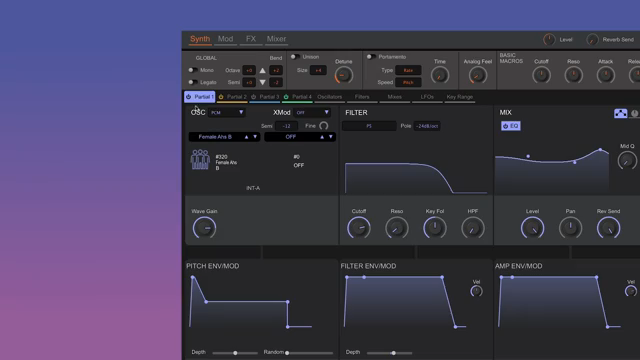Click the MIX Level knob
This screenshot has height=360, width=640.
tap(532, 228)
